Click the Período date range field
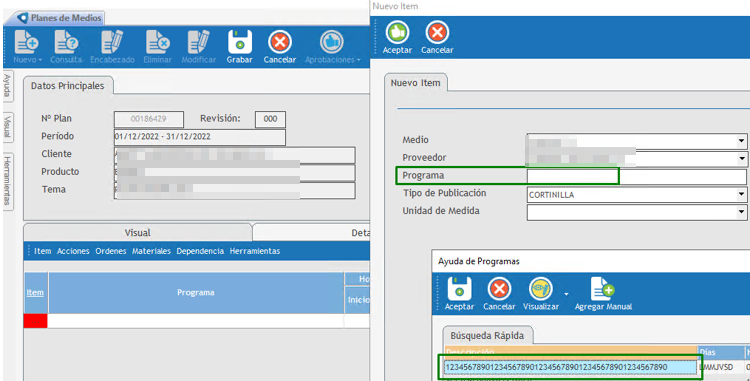This screenshot has width=750, height=381. point(199,137)
